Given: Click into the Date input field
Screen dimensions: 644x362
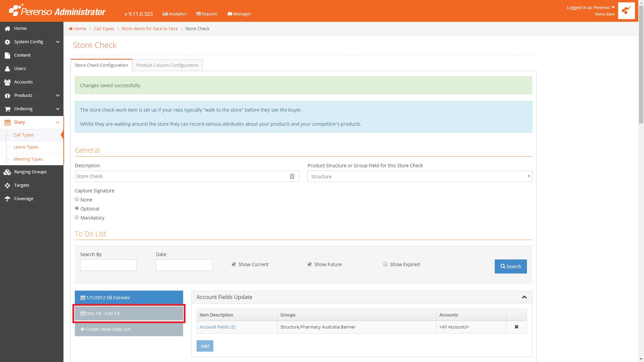Looking at the screenshot, I should pos(184,265).
